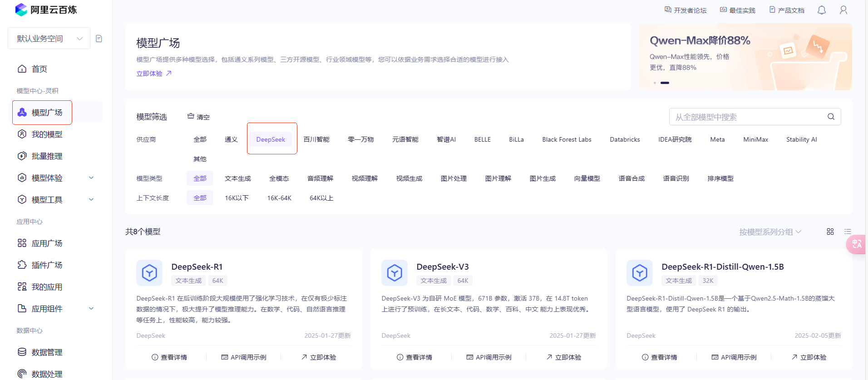The height and width of the screenshot is (380, 868).
Task: Filter provider by MiniMax
Action: tap(755, 139)
